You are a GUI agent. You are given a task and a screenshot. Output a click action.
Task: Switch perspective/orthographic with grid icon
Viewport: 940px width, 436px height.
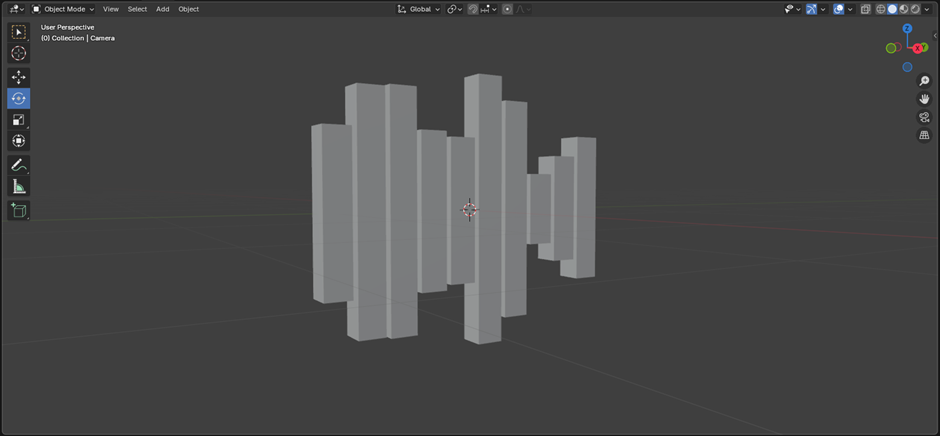tap(924, 135)
